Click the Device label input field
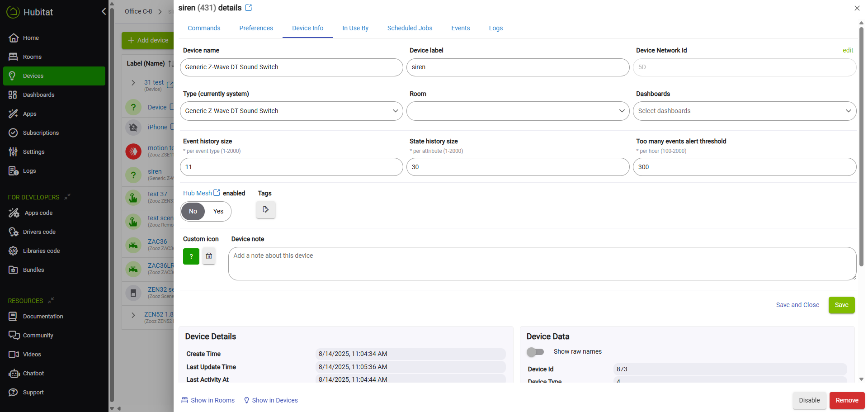Image resolution: width=868 pixels, height=412 pixels. pyautogui.click(x=518, y=67)
